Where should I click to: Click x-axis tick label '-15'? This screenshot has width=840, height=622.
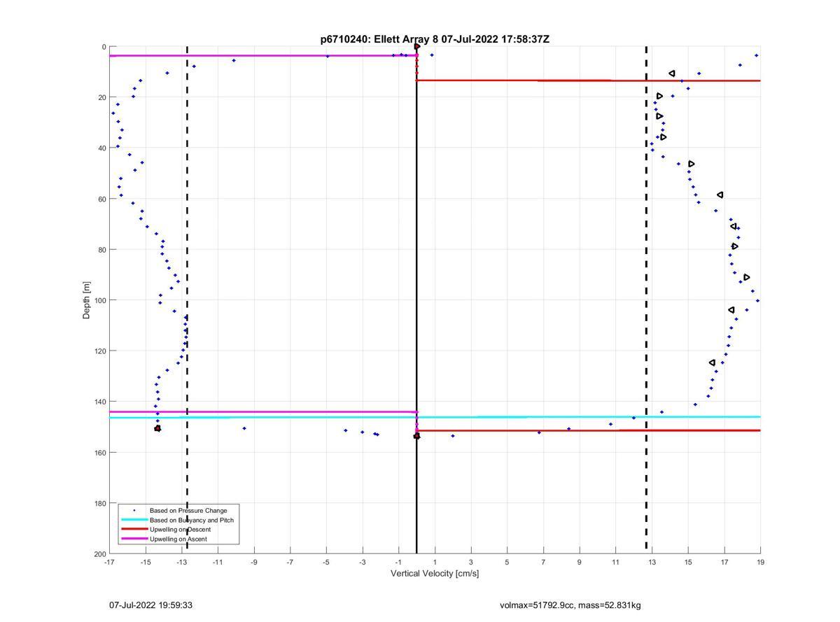click(x=146, y=563)
